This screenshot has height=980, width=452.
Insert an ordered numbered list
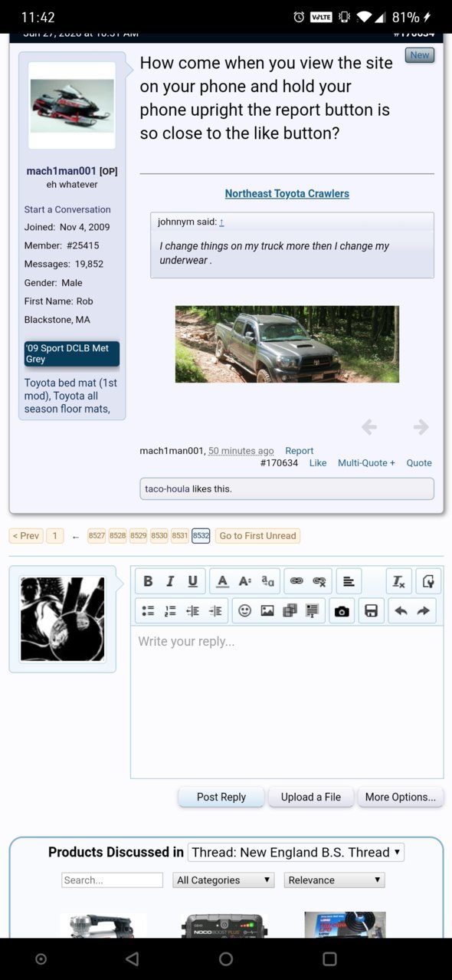(x=170, y=610)
